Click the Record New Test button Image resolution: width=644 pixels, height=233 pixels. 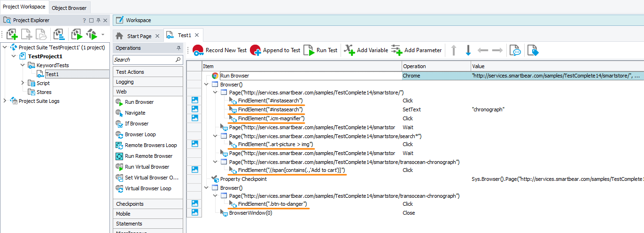point(220,50)
